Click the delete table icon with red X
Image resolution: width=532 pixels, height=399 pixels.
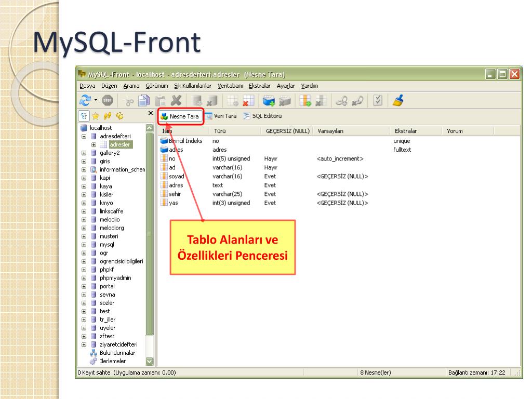click(x=248, y=100)
